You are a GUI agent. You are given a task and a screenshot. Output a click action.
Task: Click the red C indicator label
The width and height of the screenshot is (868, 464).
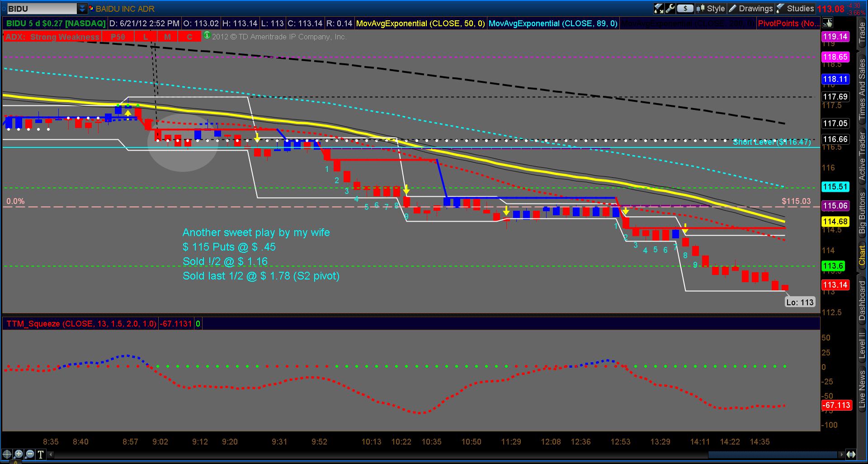pos(189,37)
